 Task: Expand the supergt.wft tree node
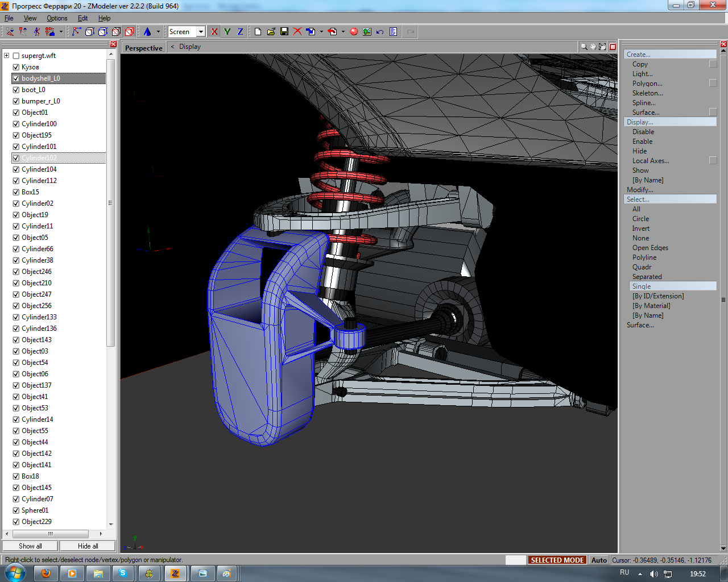click(6, 56)
